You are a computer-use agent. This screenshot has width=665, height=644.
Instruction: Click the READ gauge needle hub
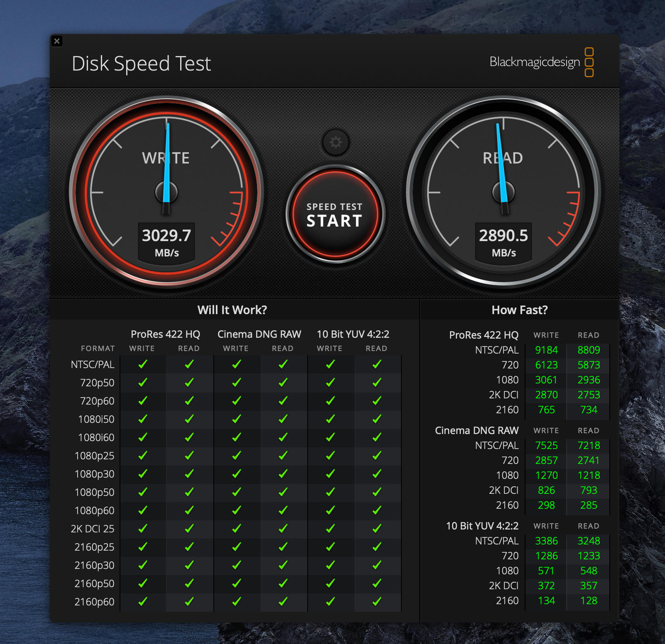pos(504,192)
